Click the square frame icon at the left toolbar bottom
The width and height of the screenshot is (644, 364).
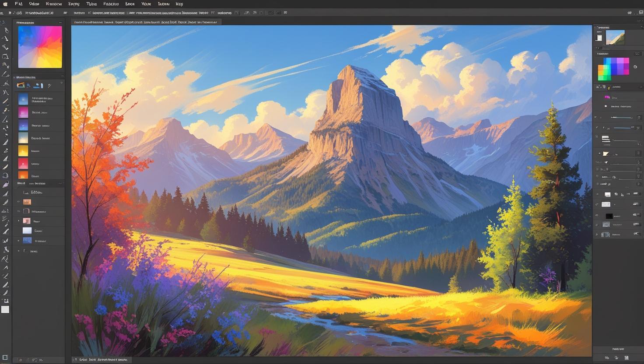(x=5, y=357)
